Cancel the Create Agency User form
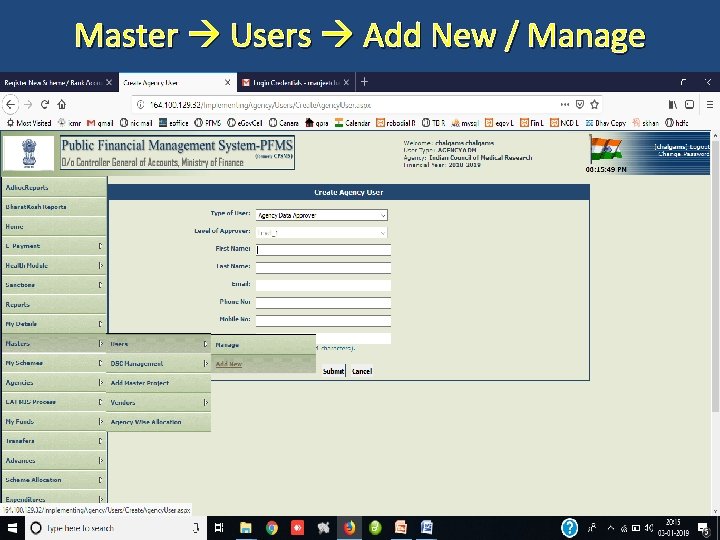720x540 pixels. click(x=362, y=371)
